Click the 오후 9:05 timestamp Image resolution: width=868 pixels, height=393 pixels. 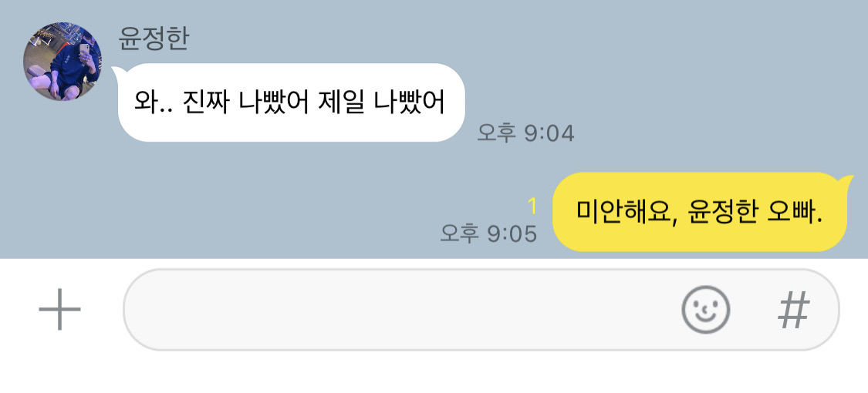coord(489,233)
